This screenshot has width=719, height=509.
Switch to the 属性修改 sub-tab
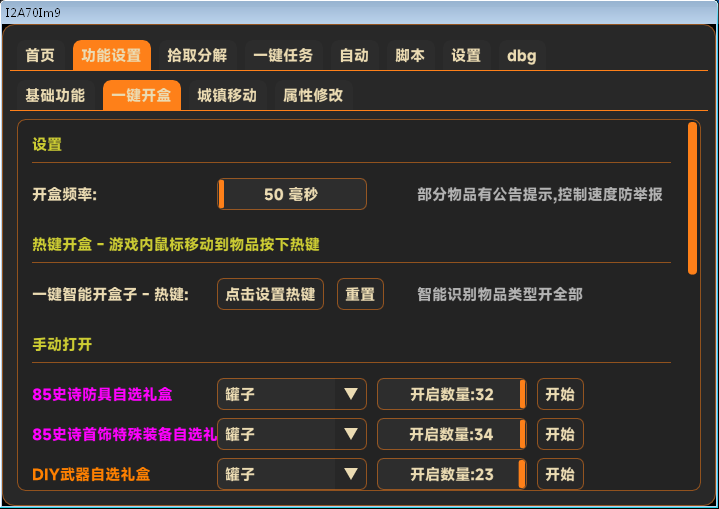[313, 96]
